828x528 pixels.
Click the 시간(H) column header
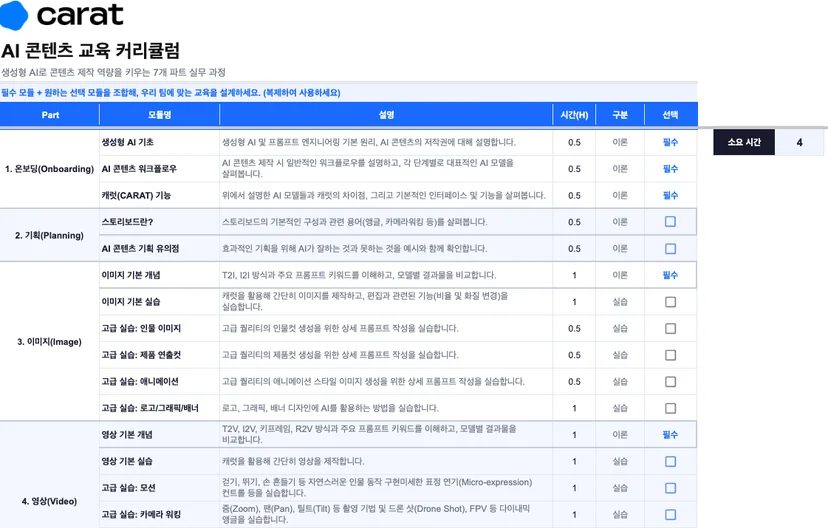tap(574, 115)
